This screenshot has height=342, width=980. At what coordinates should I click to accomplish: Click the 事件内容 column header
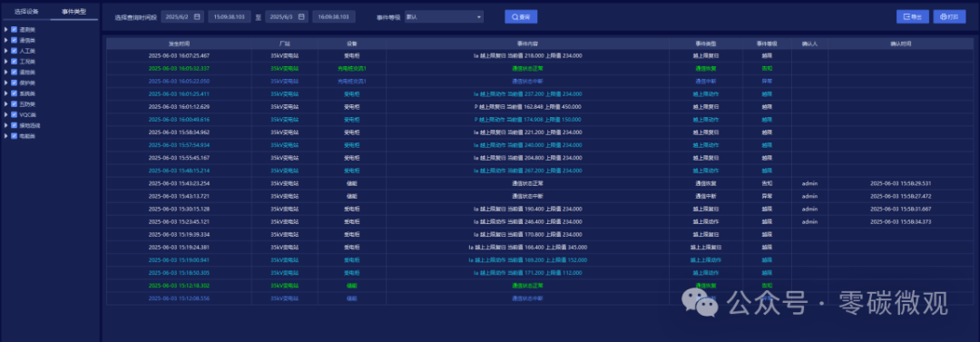[x=527, y=44]
